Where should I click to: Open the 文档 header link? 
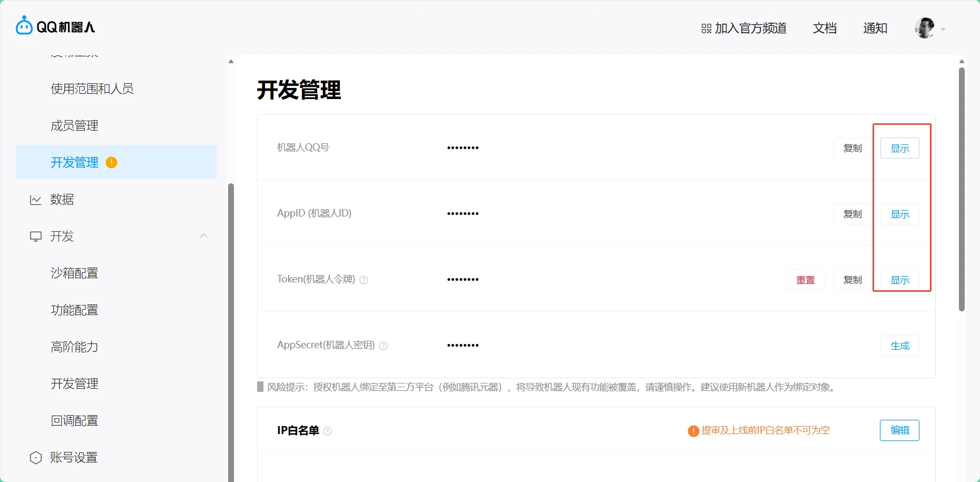825,28
